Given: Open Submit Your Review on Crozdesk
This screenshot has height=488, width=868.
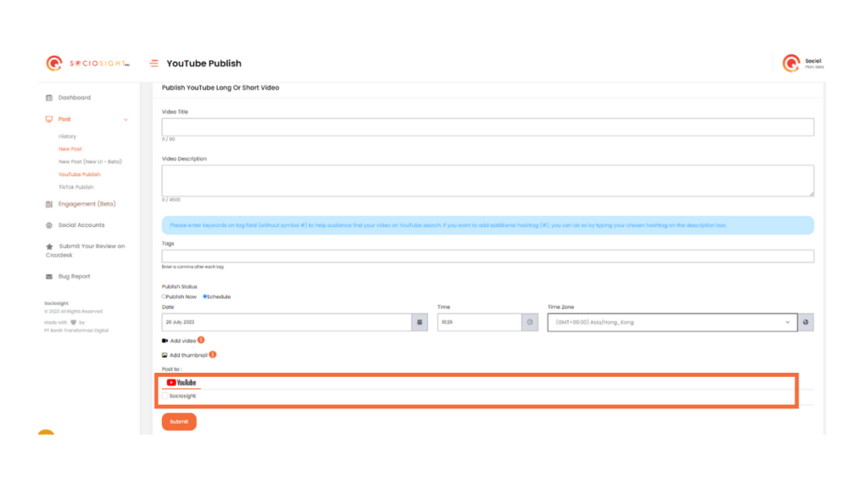Looking at the screenshot, I should tap(86, 251).
